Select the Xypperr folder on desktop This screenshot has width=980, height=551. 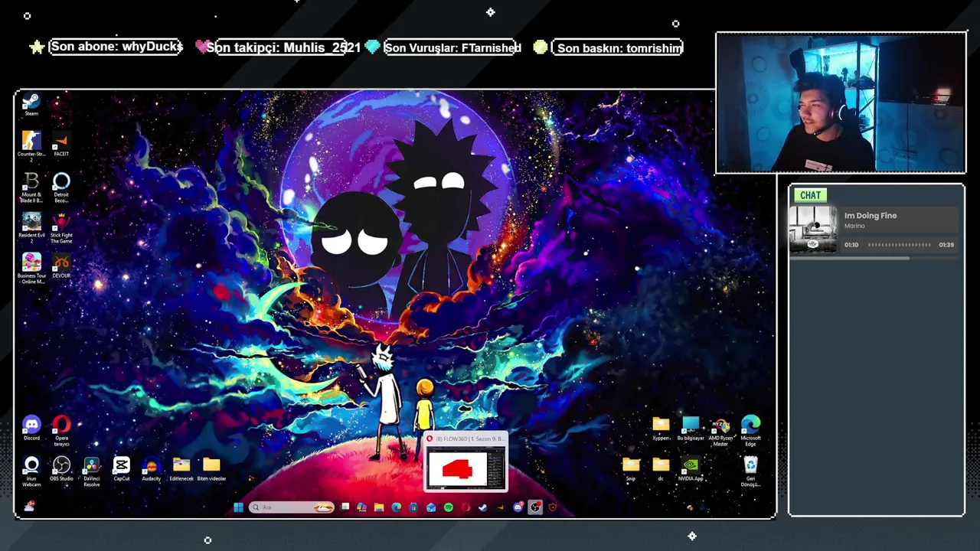[661, 429]
